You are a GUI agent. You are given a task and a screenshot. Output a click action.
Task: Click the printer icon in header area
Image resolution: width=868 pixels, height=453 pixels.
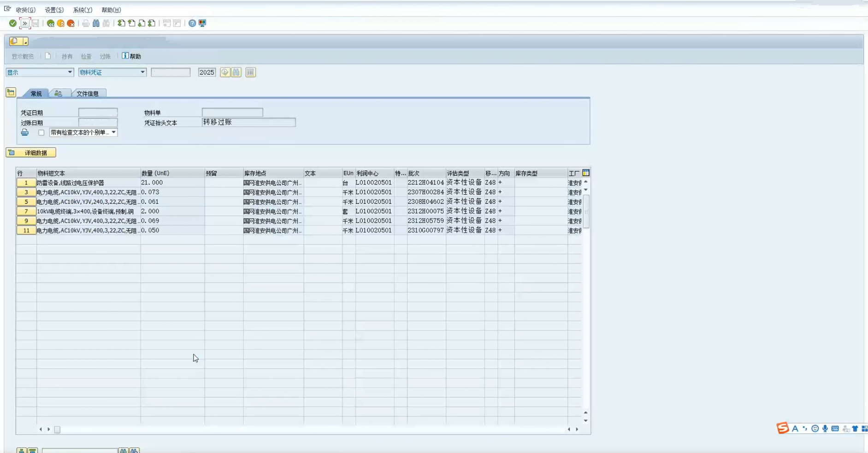click(25, 133)
